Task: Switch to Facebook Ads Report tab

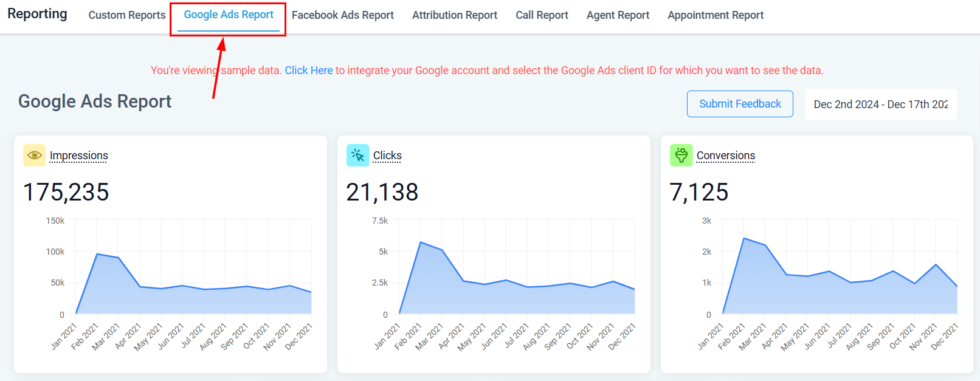Action: 342,15
